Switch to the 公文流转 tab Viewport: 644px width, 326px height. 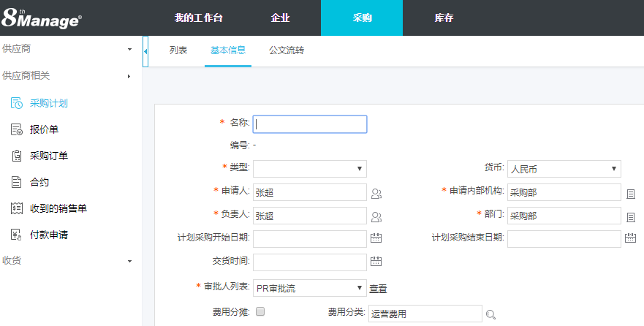[287, 50]
